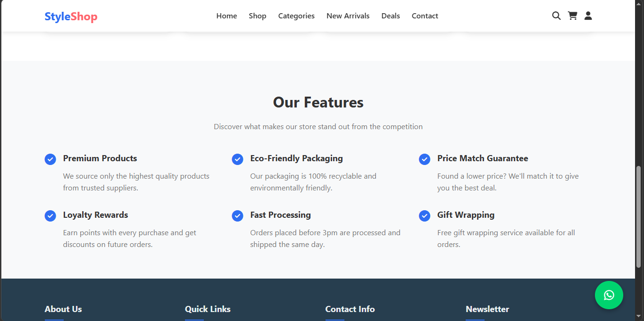The image size is (644, 321).
Task: Open the Contact navigation link
Action: (x=425, y=16)
